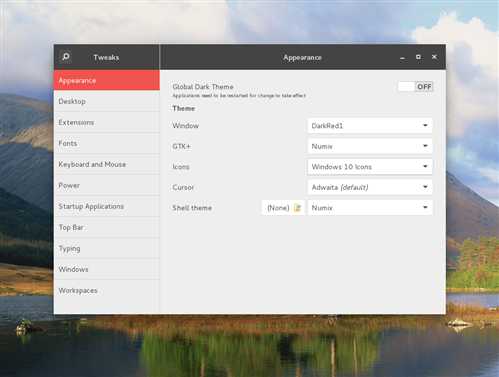Click the (None) shell theme file button
Image resolution: width=499 pixels, height=377 pixels.
(x=283, y=208)
